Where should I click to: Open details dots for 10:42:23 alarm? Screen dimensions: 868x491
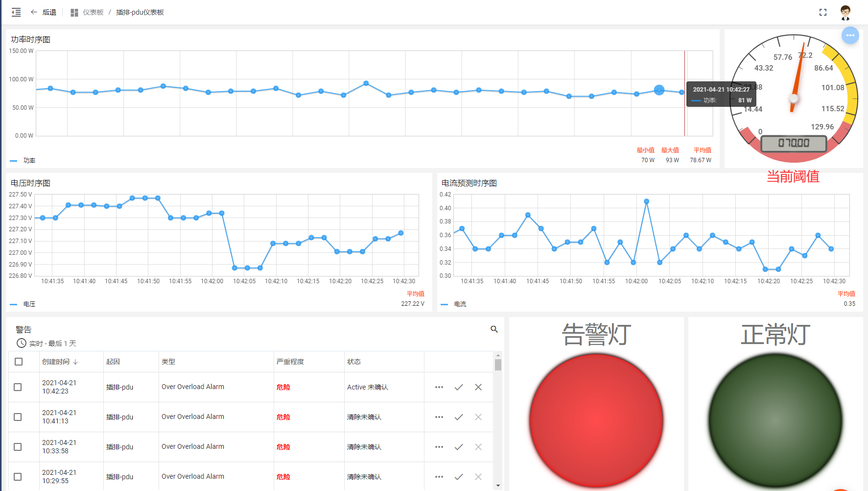pyautogui.click(x=439, y=387)
